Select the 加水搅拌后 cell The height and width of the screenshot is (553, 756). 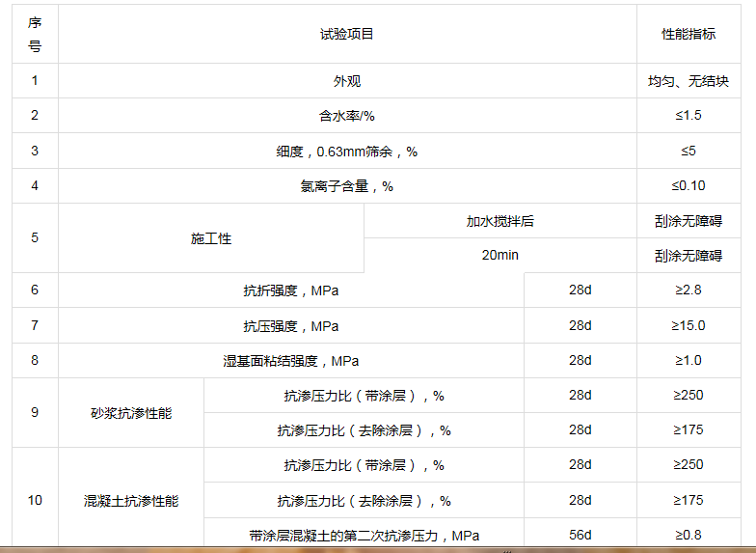[x=499, y=221]
